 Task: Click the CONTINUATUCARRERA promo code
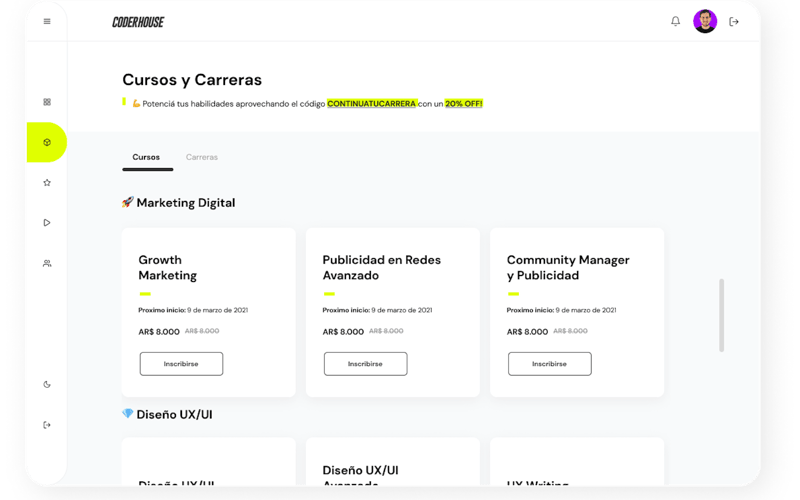point(371,104)
